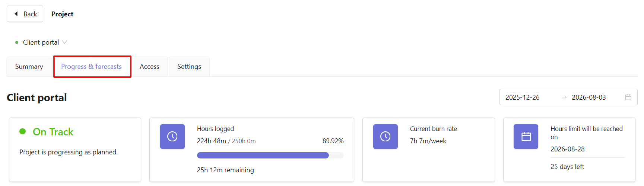Viewport: 644px width, 186px height.
Task: Click the green dot beside Client portal
Action: click(17, 42)
